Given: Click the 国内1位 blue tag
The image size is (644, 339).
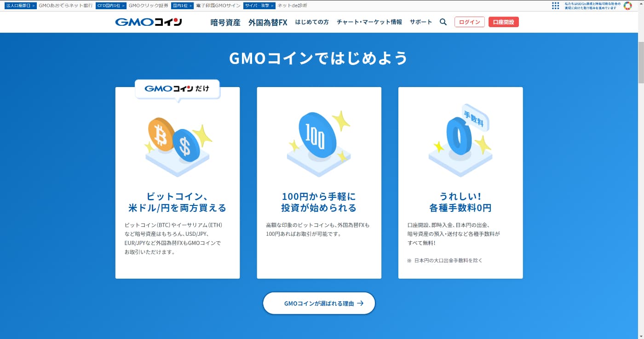Looking at the screenshot, I should click(x=182, y=6).
